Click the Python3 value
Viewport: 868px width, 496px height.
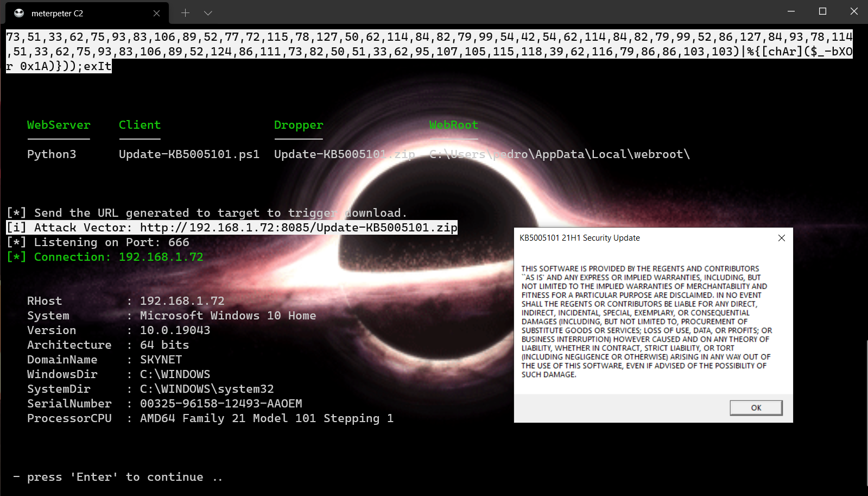pyautogui.click(x=52, y=154)
